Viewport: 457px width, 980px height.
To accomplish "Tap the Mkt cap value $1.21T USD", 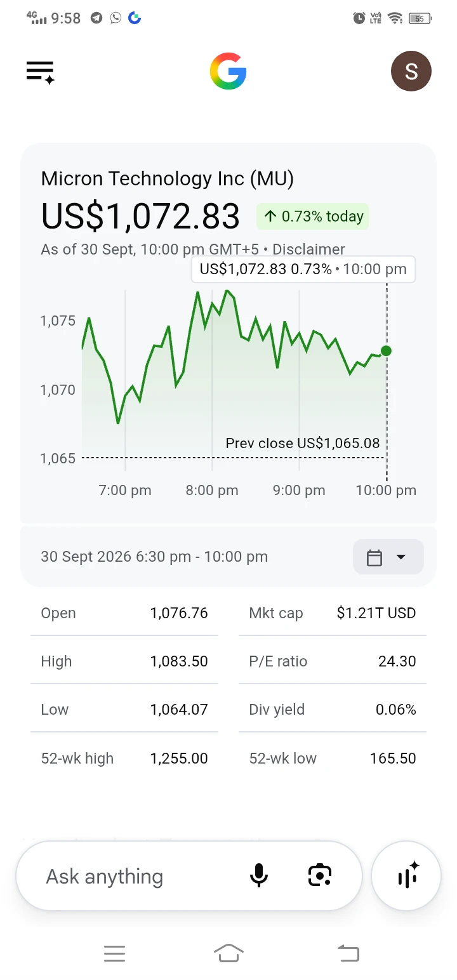I will pos(376,613).
